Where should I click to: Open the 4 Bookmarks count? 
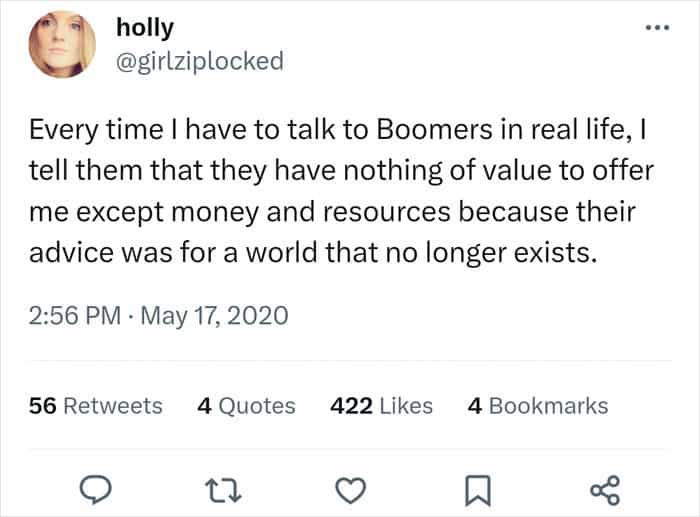tap(537, 405)
